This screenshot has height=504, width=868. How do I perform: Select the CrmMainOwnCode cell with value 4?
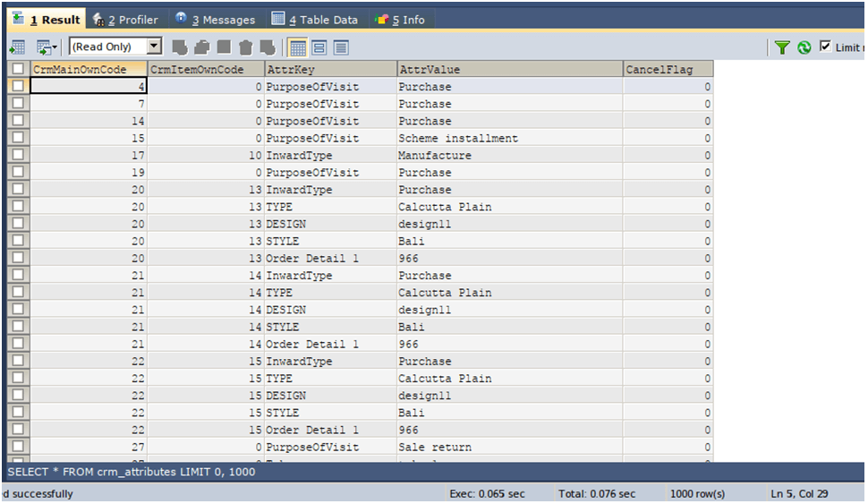coord(89,87)
